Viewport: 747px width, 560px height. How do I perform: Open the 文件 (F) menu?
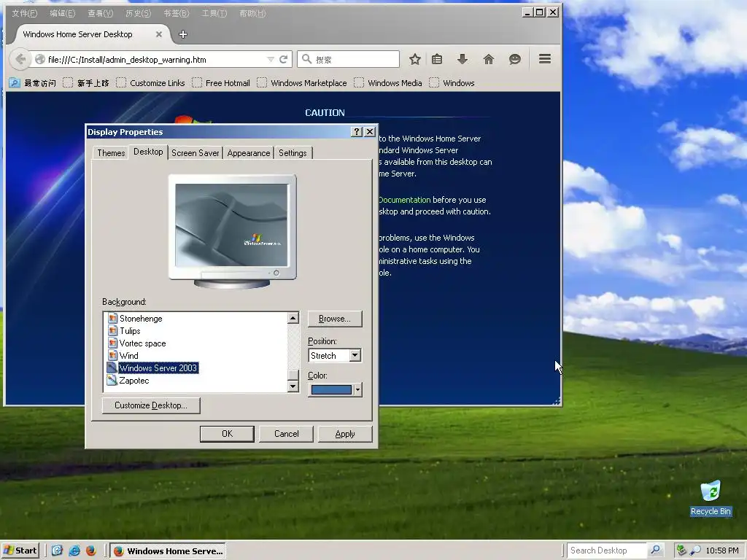(x=25, y=13)
